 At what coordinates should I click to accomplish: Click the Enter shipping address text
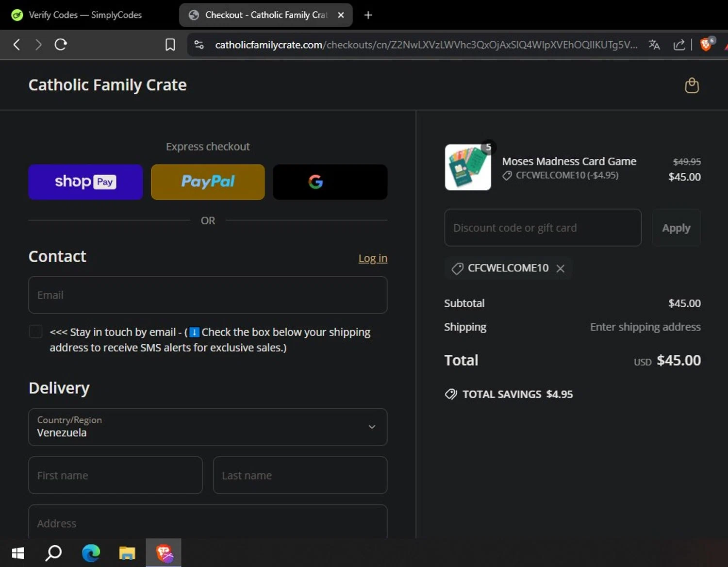tap(645, 327)
